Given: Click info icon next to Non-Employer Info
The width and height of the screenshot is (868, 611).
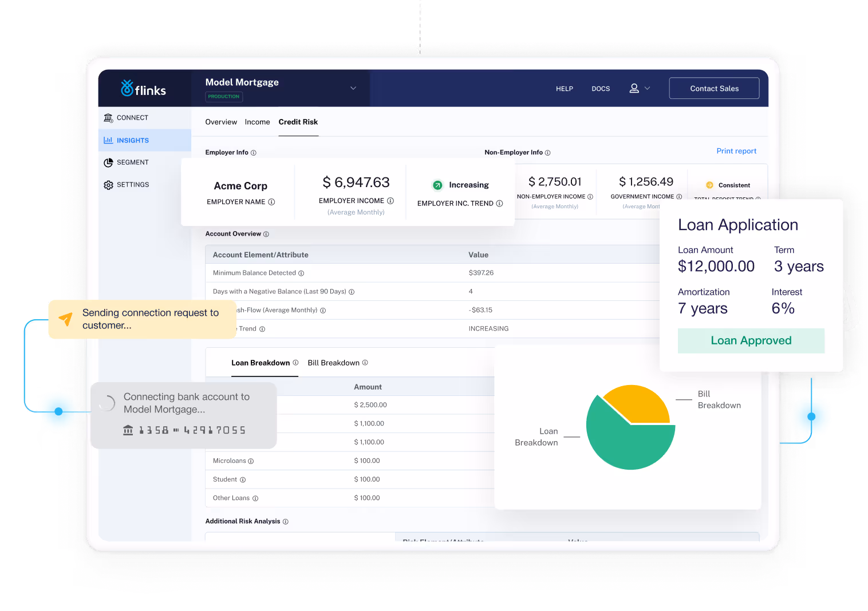Looking at the screenshot, I should (x=548, y=153).
